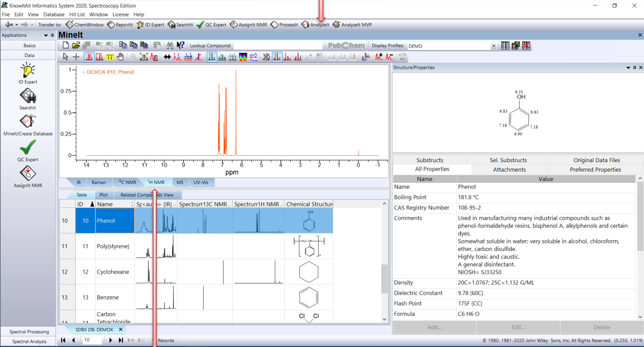Create a new blank document icon
The height and width of the screenshot is (347, 644).
coord(66,45)
